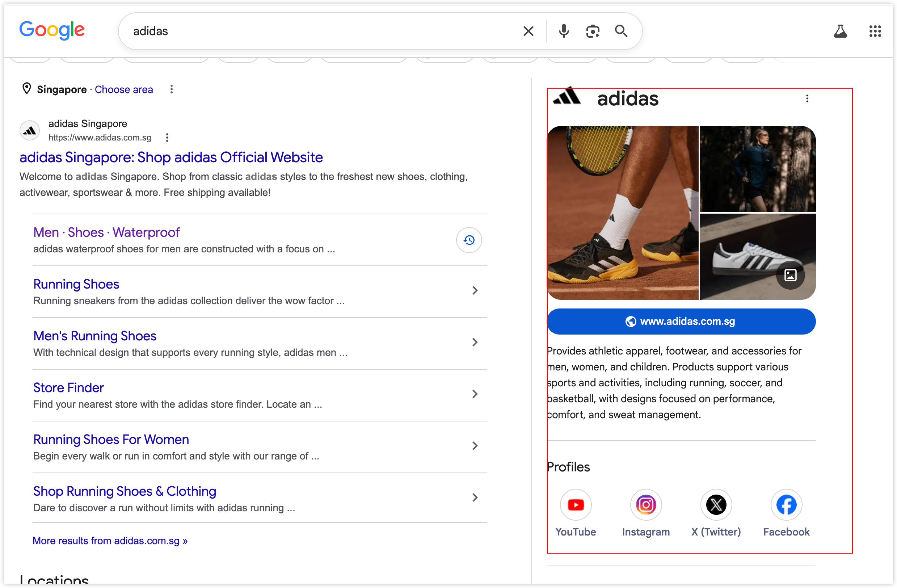Open the Running Shoes link
The height and width of the screenshot is (588, 897).
pyautogui.click(x=76, y=284)
